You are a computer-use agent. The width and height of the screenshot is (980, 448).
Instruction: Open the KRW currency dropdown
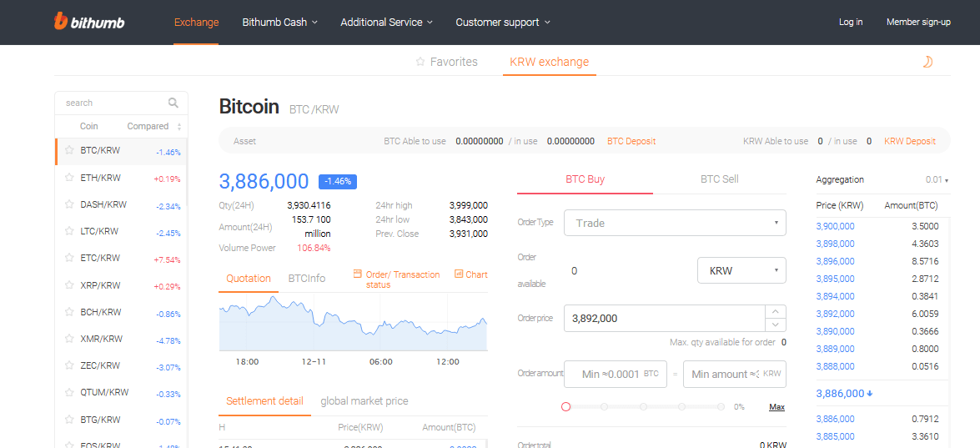(741, 270)
